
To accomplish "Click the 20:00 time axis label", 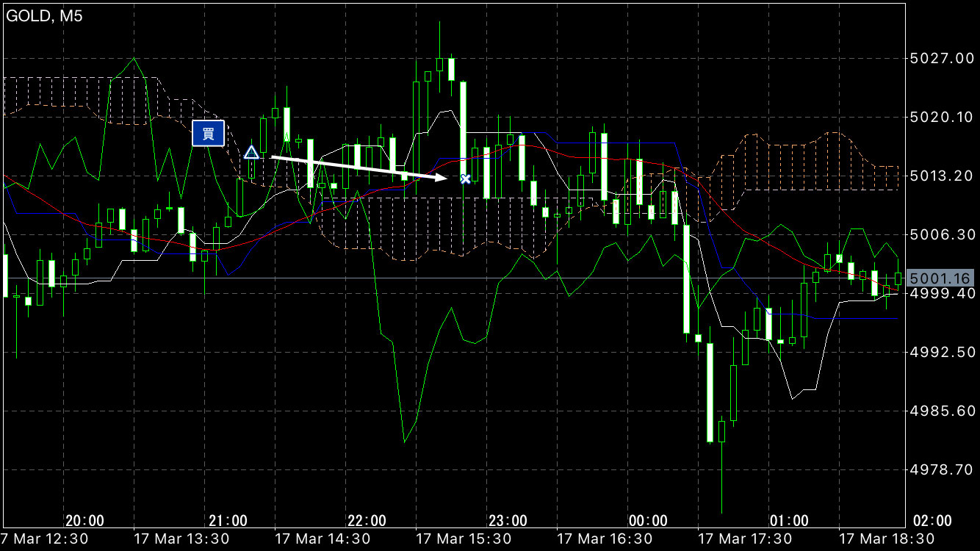I will (84, 521).
